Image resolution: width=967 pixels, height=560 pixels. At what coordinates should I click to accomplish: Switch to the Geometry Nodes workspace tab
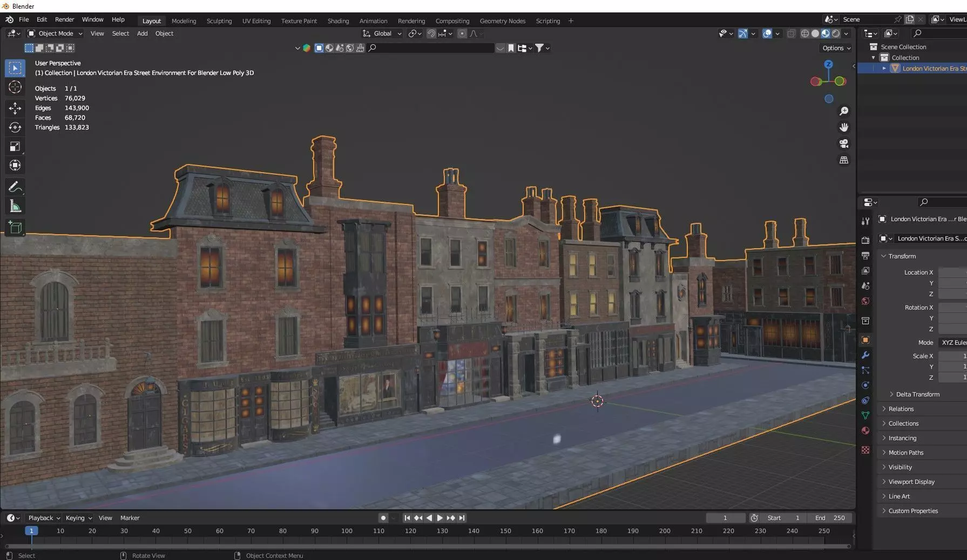point(502,21)
